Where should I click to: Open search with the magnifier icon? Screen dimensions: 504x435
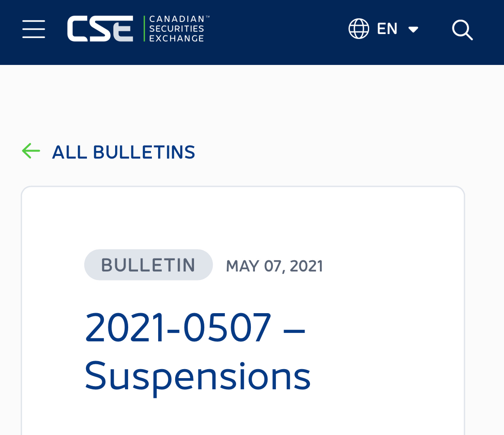point(462,30)
